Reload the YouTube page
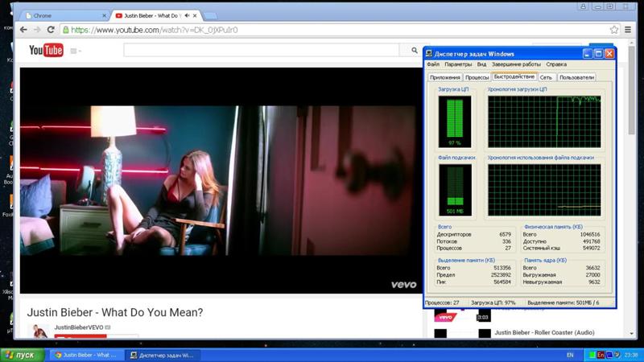This screenshot has height=362, width=644. [51, 30]
